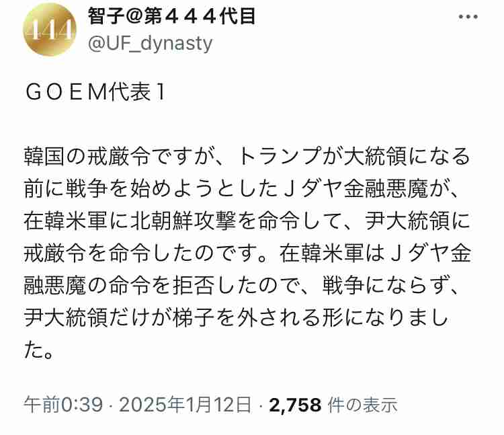The height and width of the screenshot is (435, 504).
Task: Click the word トランプ in the tweet
Action: [280, 156]
